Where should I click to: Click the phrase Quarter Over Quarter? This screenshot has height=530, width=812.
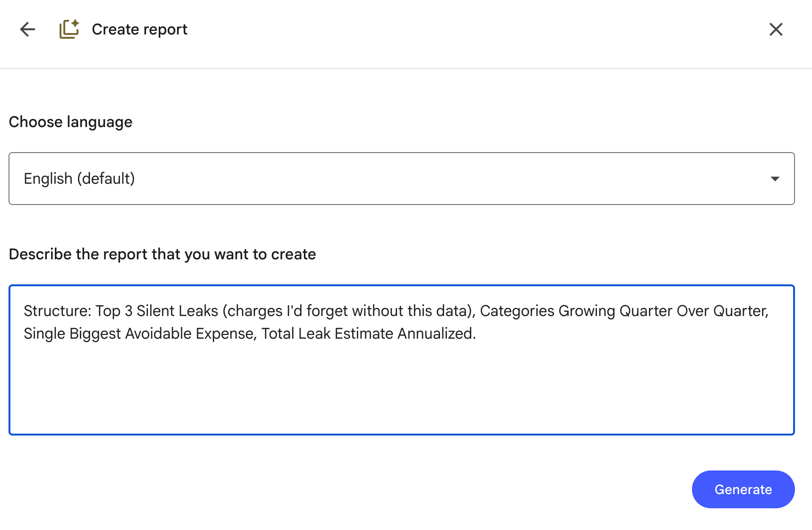coord(693,311)
